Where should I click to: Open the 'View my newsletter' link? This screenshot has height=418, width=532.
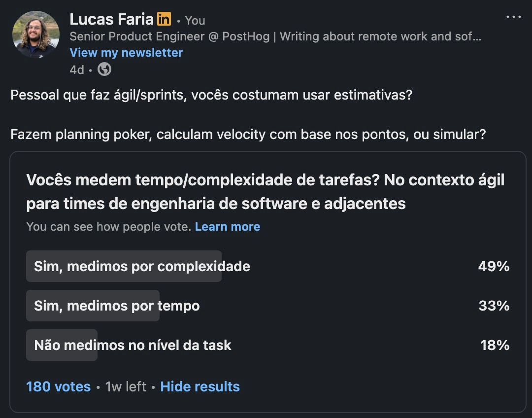[x=126, y=53]
